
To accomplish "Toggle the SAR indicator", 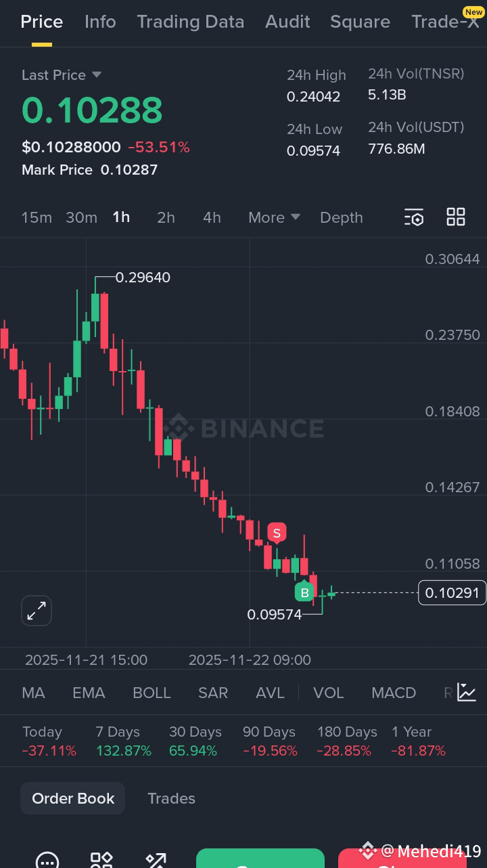I will [x=213, y=693].
